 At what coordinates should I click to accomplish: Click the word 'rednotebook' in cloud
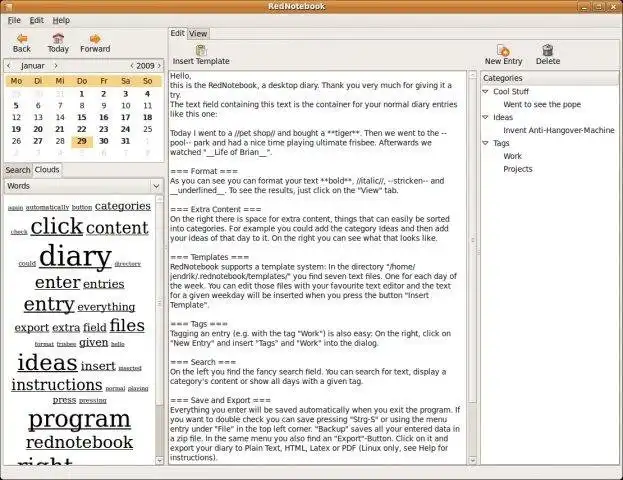tap(79, 442)
